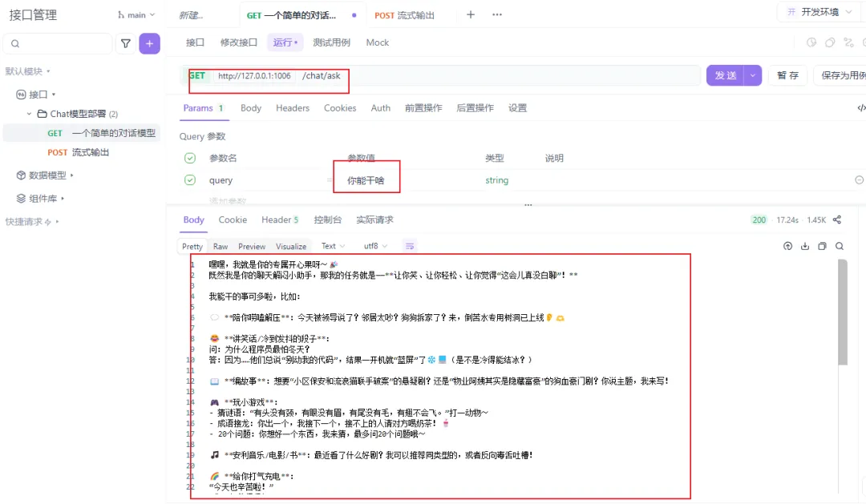Open the 后置操作 tab

point(475,108)
